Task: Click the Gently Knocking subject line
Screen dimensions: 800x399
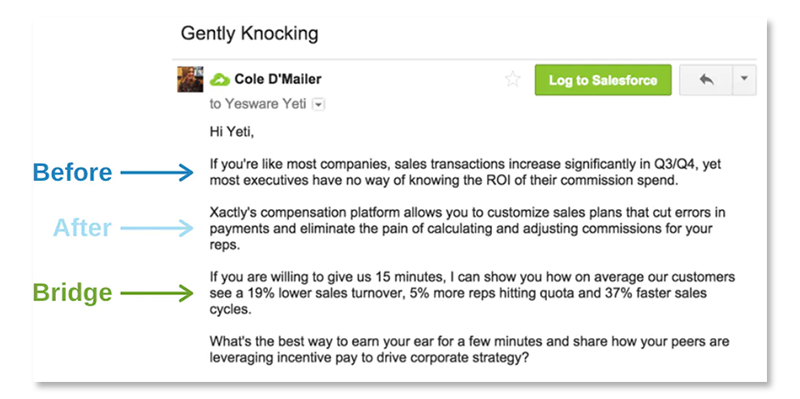Action: [249, 34]
